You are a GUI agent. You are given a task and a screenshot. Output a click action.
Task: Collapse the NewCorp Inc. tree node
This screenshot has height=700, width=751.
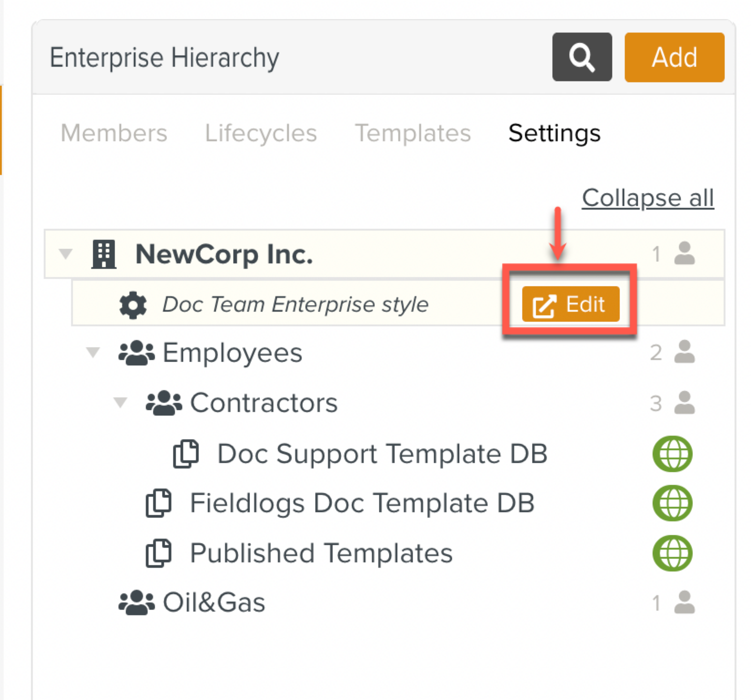tap(66, 254)
